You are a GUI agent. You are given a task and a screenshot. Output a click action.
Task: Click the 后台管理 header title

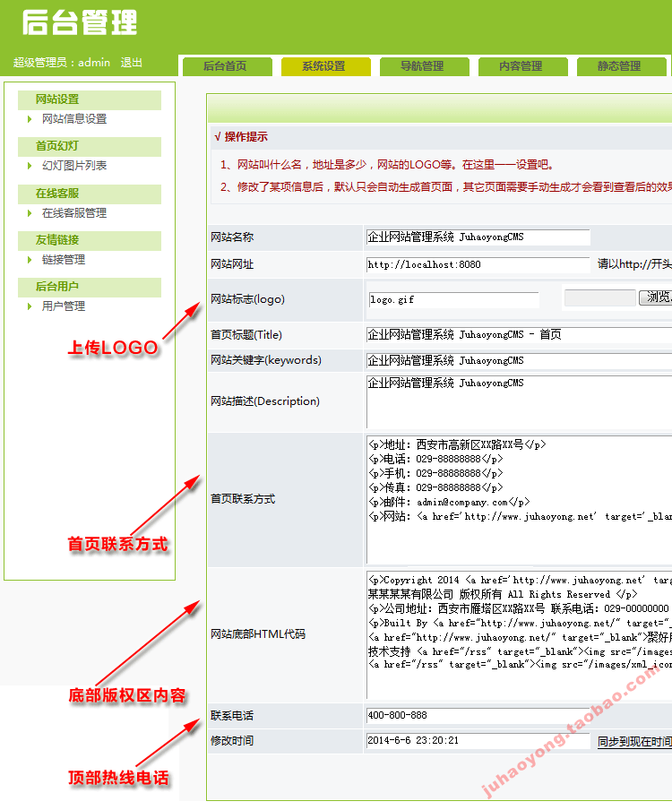(x=80, y=23)
